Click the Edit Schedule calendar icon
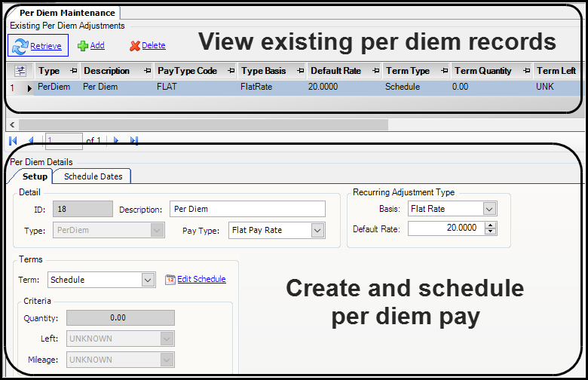The width and height of the screenshot is (588, 380). tap(170, 280)
